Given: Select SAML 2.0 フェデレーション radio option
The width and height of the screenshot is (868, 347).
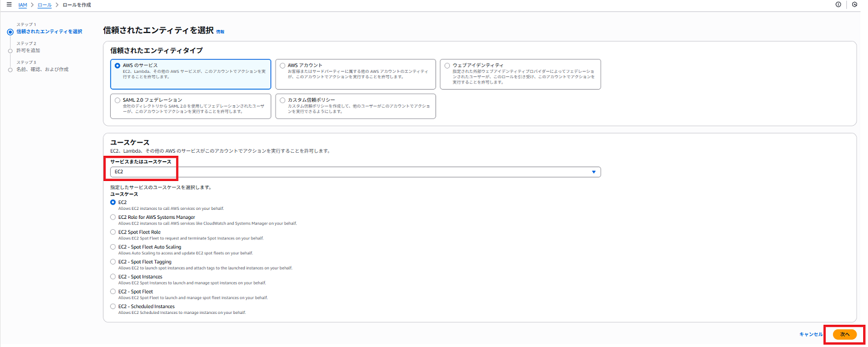Looking at the screenshot, I should (117, 100).
